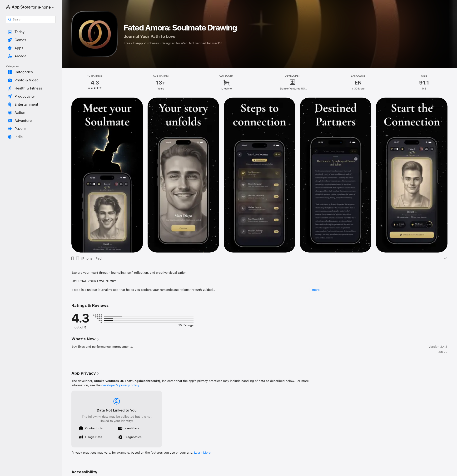Click the iPad device icon below screenshots
Screen dimensions: 457x476
77,258
